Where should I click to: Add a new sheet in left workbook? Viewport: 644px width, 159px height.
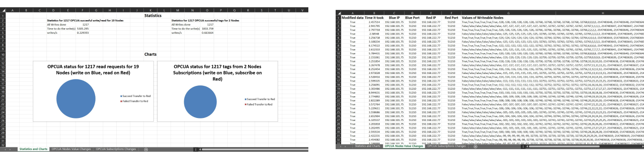tap(145, 149)
